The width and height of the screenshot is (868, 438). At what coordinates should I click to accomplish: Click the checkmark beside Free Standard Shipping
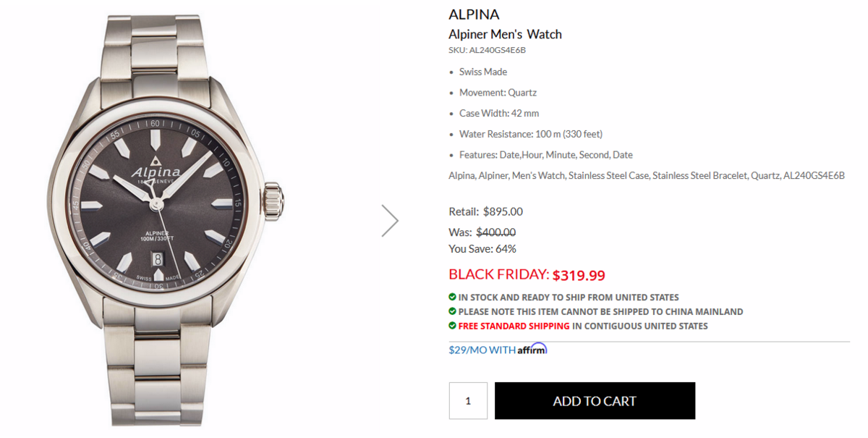[x=452, y=326]
